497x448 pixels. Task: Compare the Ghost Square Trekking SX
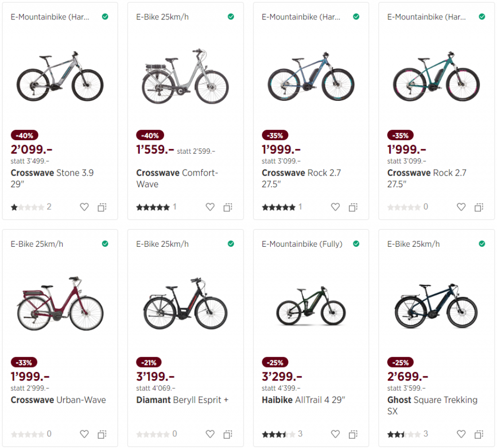479,434
